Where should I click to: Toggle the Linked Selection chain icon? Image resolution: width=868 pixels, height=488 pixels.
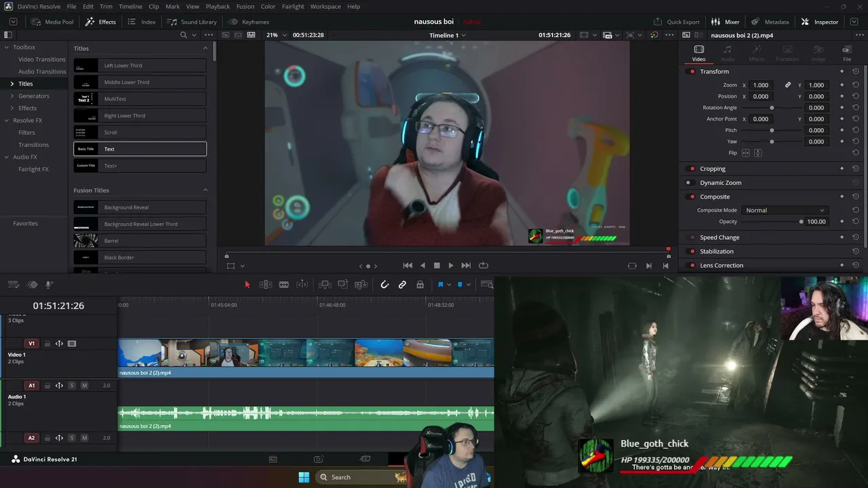tap(402, 285)
